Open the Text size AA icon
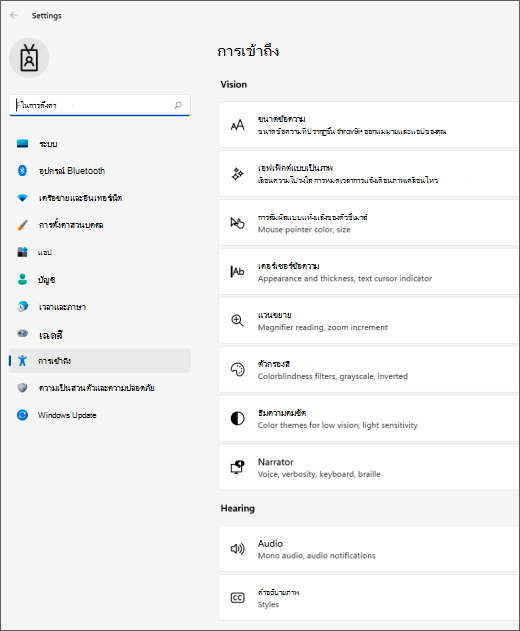This screenshot has height=631, width=520. [237, 125]
